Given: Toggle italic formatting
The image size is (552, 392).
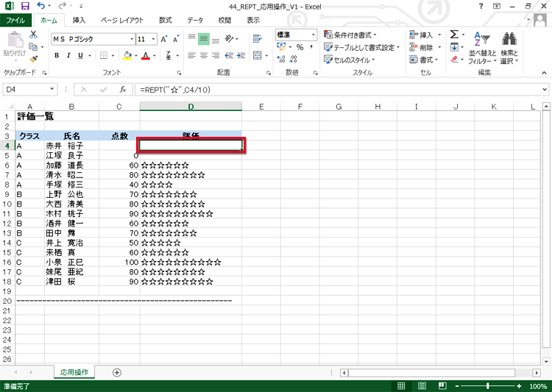Looking at the screenshot, I should click(x=68, y=56).
